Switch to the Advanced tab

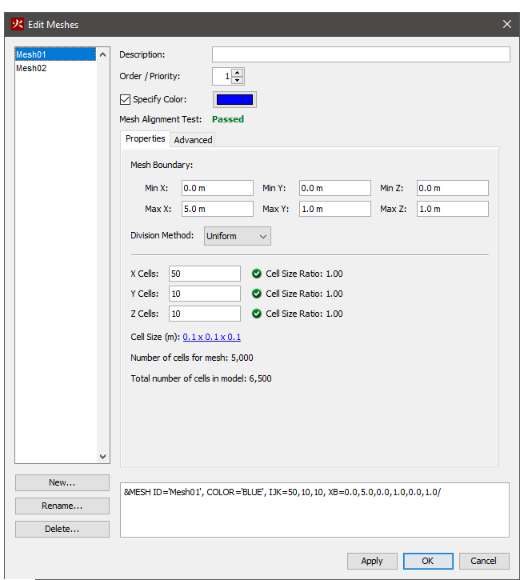coord(193,140)
